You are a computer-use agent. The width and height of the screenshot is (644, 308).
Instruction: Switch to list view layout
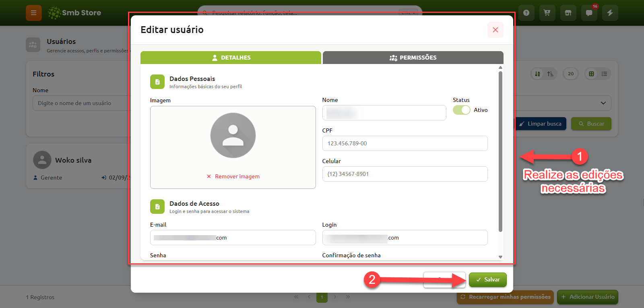coord(604,74)
